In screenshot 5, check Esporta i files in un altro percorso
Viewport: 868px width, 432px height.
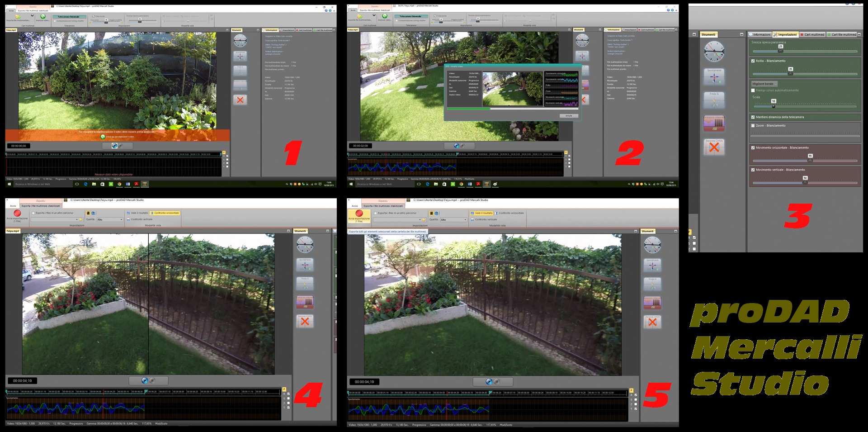375,213
